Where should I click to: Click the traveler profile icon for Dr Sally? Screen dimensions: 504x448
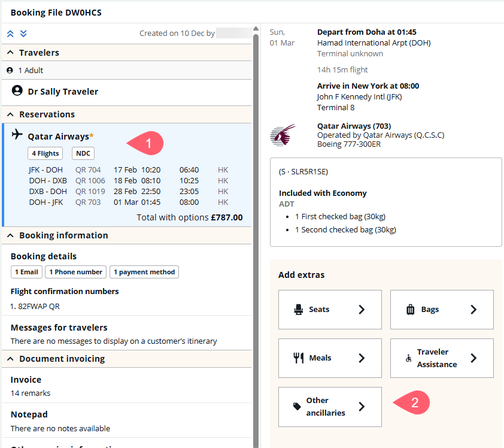pyautogui.click(x=17, y=91)
